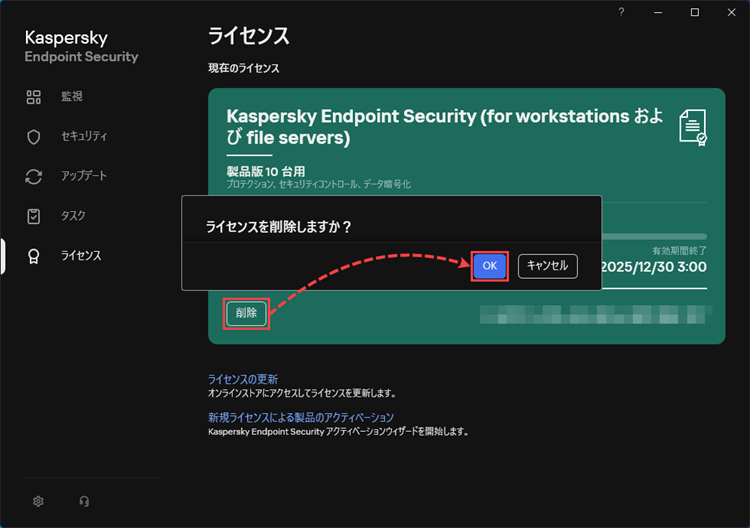Click the 削除 button on license card
This screenshot has height=528, width=750.
[x=246, y=313]
